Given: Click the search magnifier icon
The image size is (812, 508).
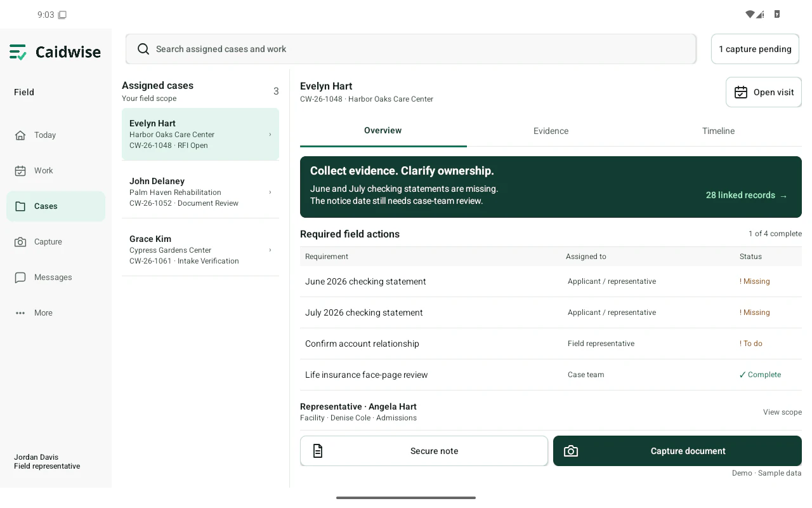Looking at the screenshot, I should click(143, 49).
